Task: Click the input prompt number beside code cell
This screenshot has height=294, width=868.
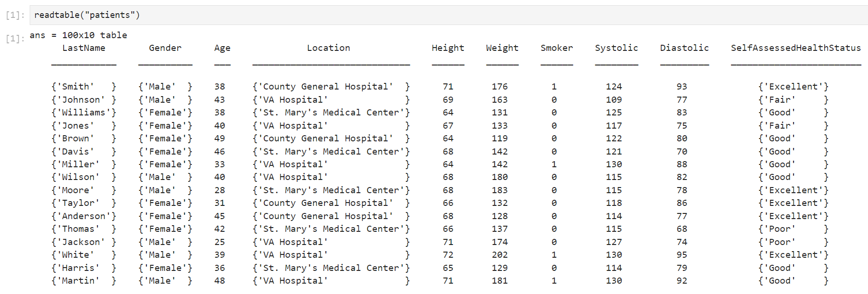Action: click(15, 16)
